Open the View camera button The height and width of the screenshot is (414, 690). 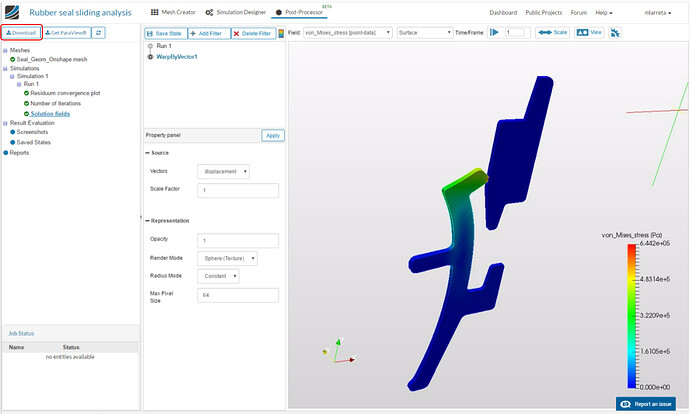[x=589, y=32]
